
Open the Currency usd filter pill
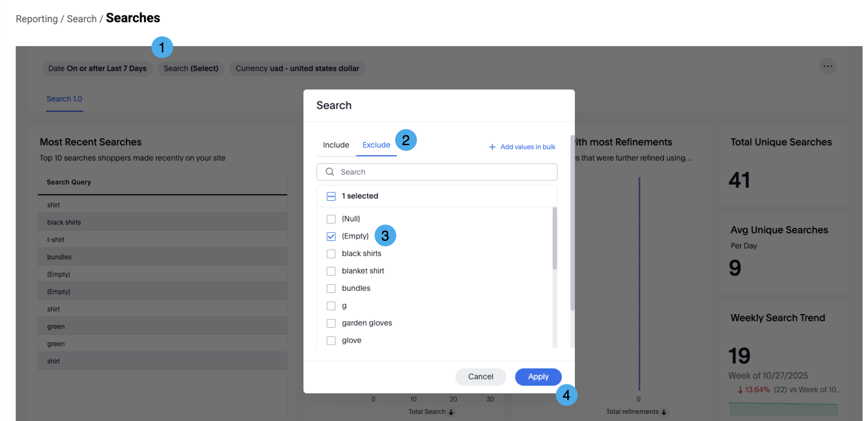click(297, 69)
